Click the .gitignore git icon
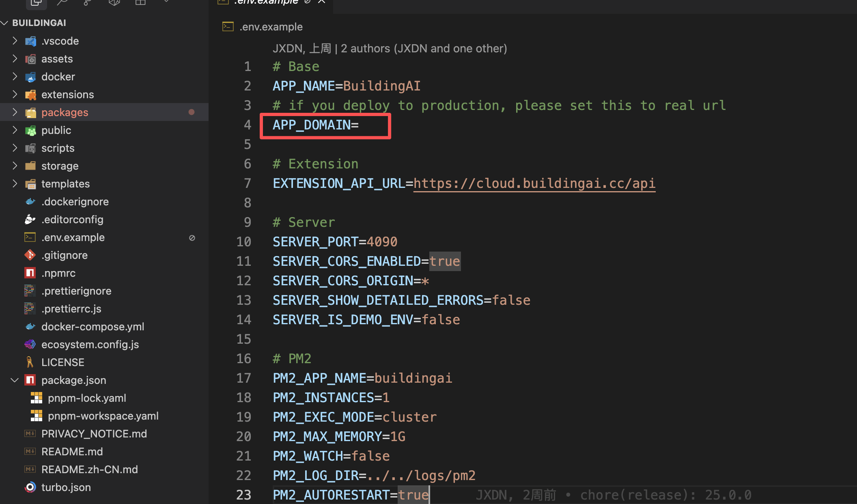Image resolution: width=857 pixels, height=504 pixels. [30, 255]
